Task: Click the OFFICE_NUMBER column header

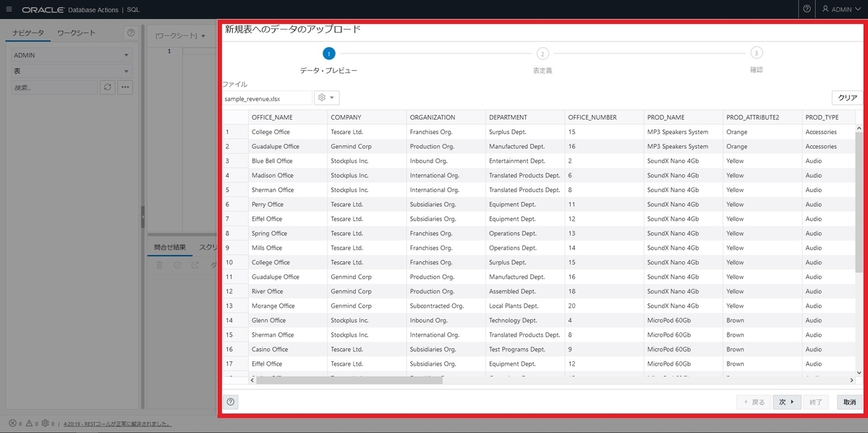Action: click(604, 117)
